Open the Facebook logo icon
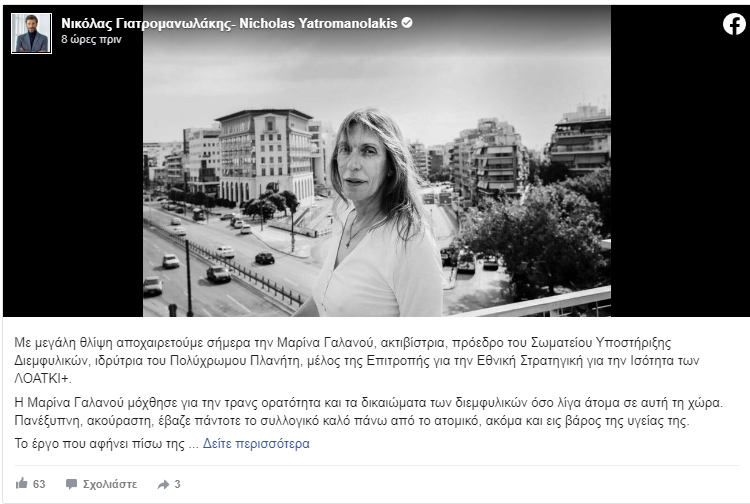The width and height of the screenshot is (750, 504). [x=734, y=24]
